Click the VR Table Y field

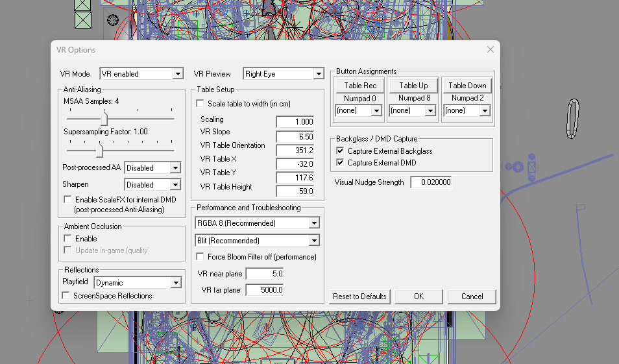point(295,178)
